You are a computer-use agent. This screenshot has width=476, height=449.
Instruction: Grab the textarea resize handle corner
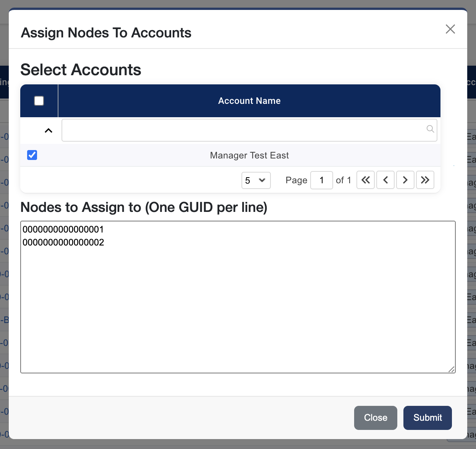[452, 369]
